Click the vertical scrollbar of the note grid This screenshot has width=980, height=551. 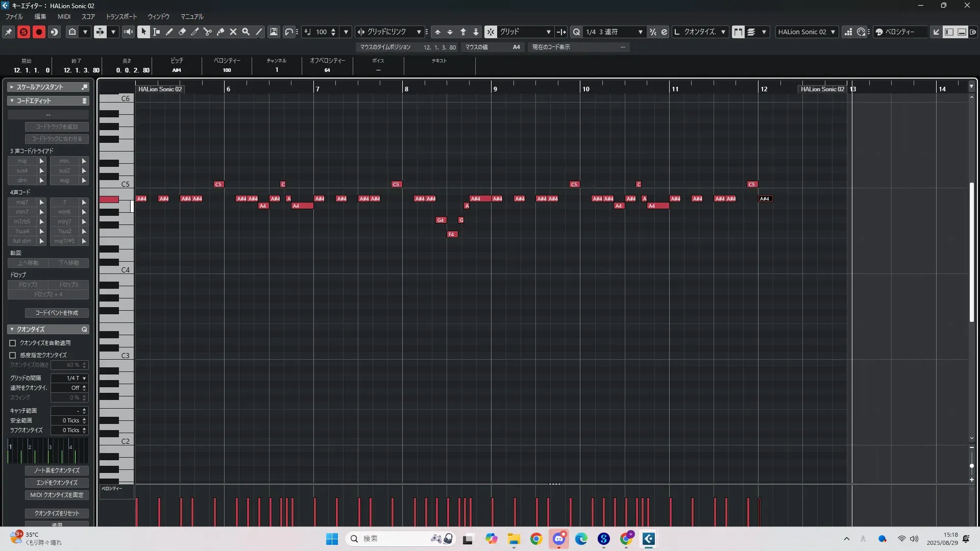pyautogui.click(x=971, y=252)
